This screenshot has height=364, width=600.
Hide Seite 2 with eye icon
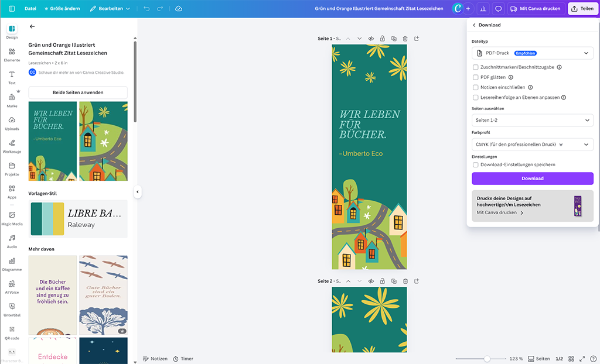pos(371,281)
